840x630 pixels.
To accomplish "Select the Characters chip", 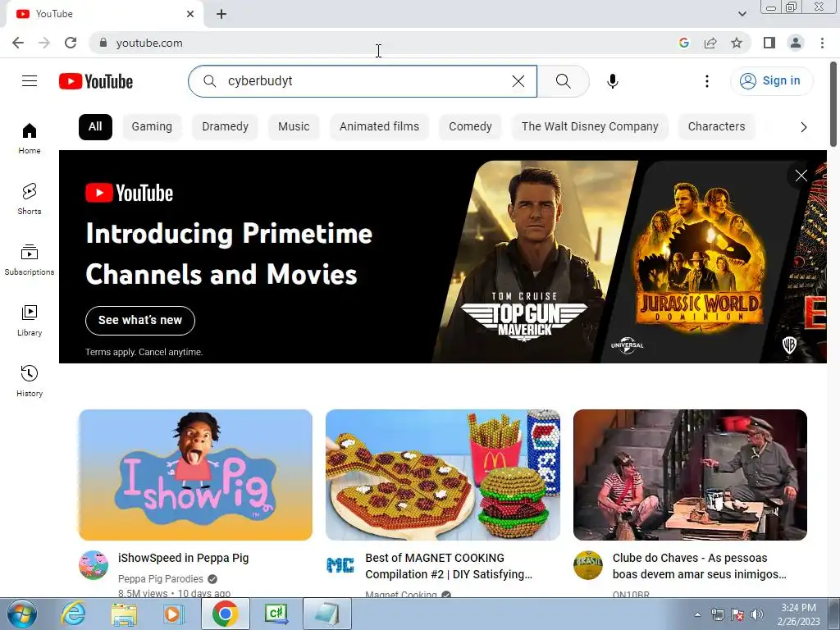I will pyautogui.click(x=716, y=127).
